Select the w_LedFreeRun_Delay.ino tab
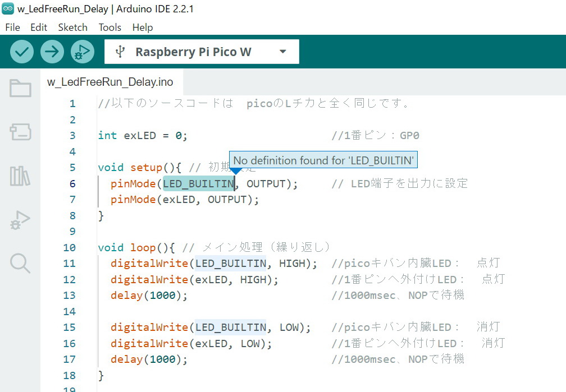 pos(110,82)
